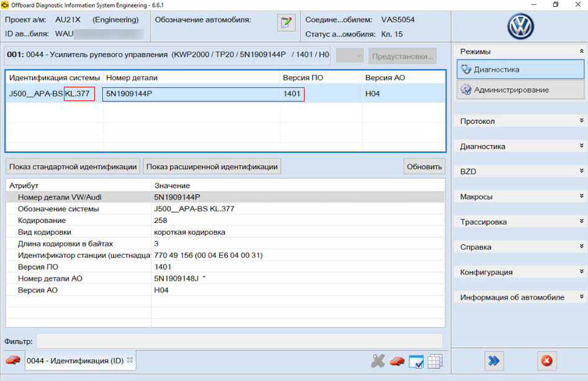The height and width of the screenshot is (381, 588).
Task: Click the 001: 0044 Усилитель рулевого управления header
Action: [168, 55]
